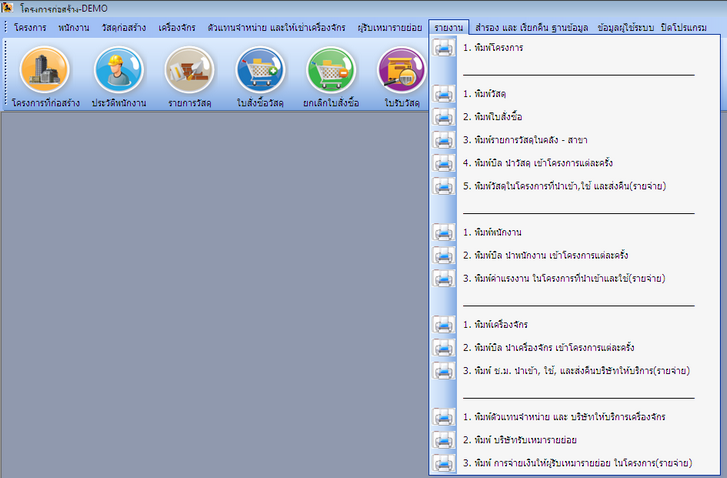This screenshot has height=478, width=727.
Task: Click printer icon beside 1. พิมพ์วัสดุ
Action: pyautogui.click(x=444, y=94)
